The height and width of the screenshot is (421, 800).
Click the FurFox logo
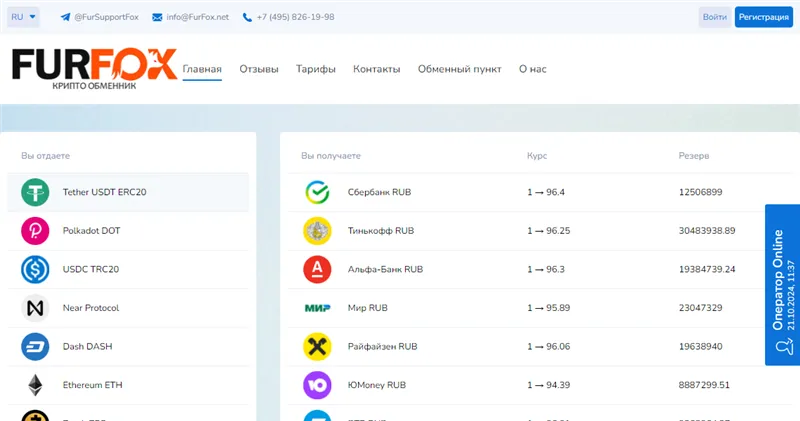[x=94, y=69]
